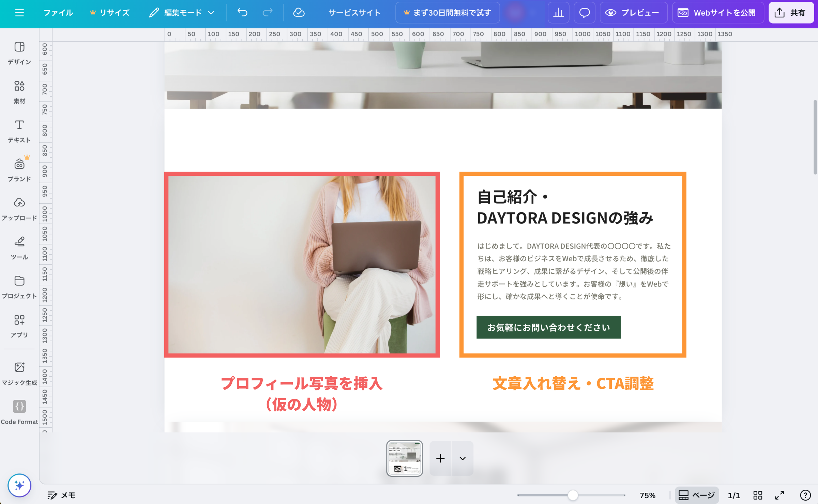Open the アプリ panel
This screenshot has width=818, height=504.
click(x=19, y=326)
